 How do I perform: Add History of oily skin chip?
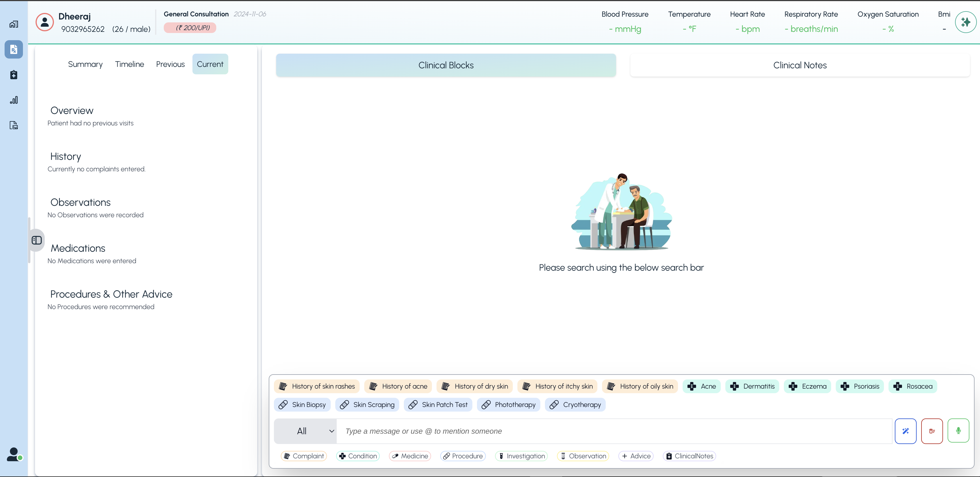[640, 386]
